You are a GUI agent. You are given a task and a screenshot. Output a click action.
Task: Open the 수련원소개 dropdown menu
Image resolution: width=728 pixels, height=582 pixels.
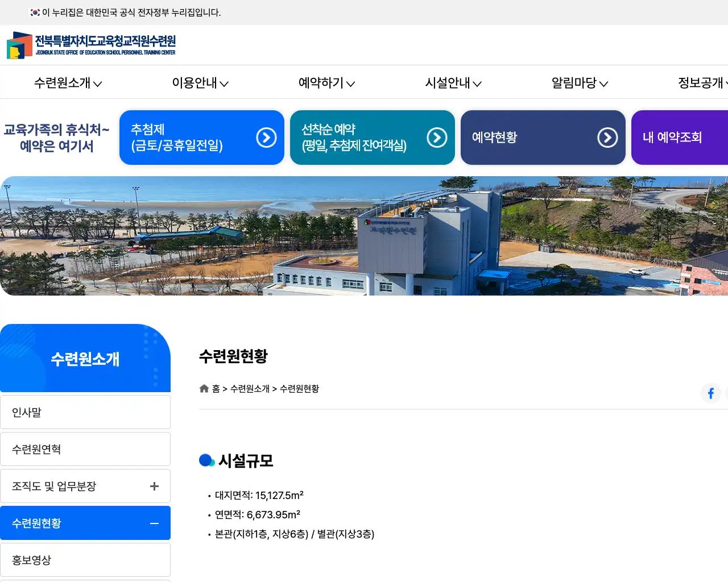(68, 83)
